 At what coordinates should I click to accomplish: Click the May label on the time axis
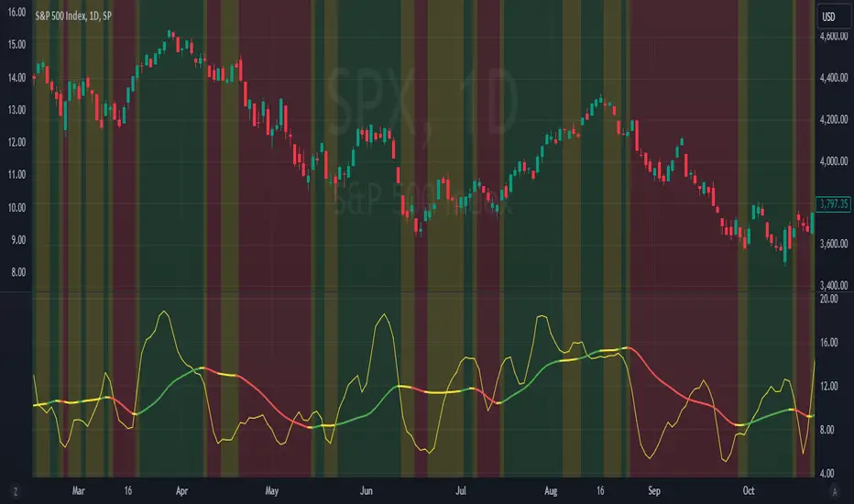tap(272, 491)
